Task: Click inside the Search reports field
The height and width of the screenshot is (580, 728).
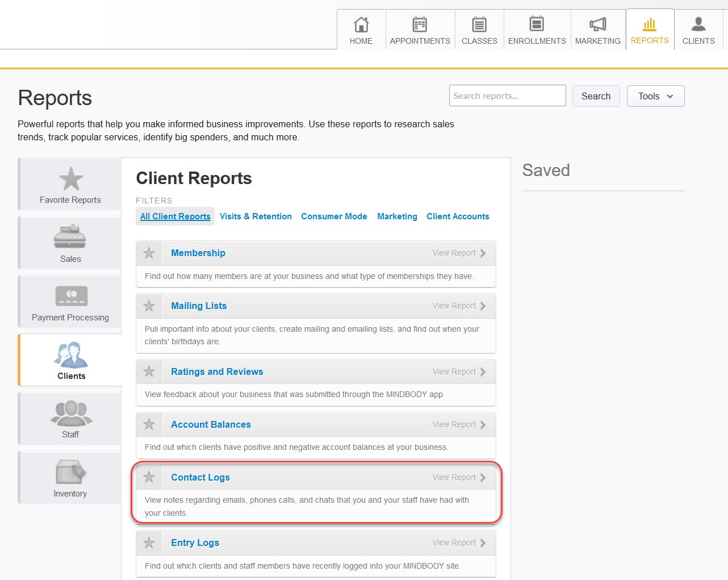Action: (507, 95)
